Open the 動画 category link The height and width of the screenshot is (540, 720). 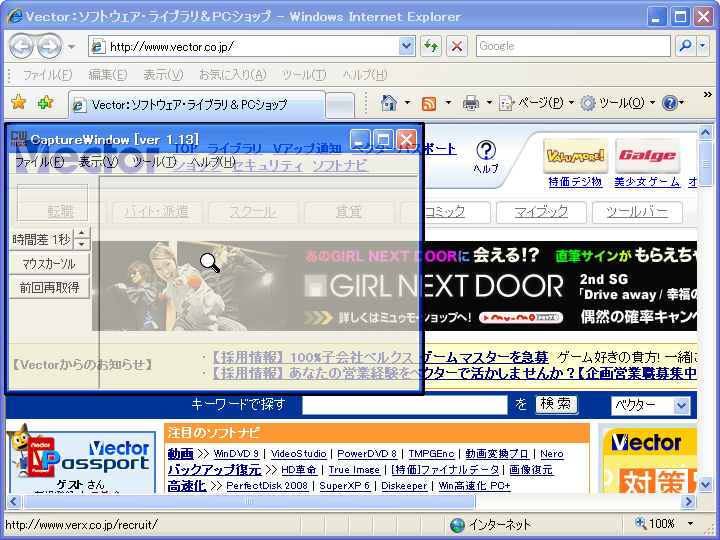pyautogui.click(x=180, y=454)
